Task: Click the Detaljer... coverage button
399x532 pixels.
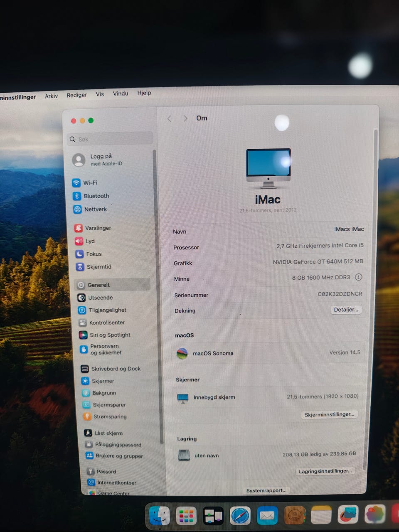Action: [x=346, y=310]
